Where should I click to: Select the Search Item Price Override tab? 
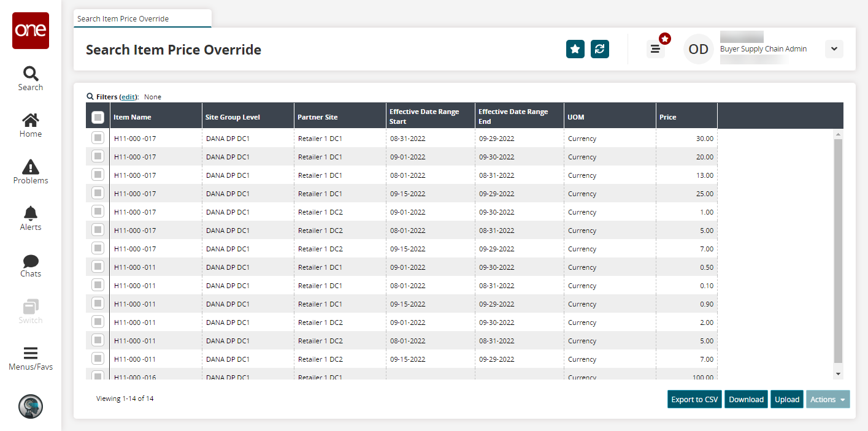click(142, 18)
